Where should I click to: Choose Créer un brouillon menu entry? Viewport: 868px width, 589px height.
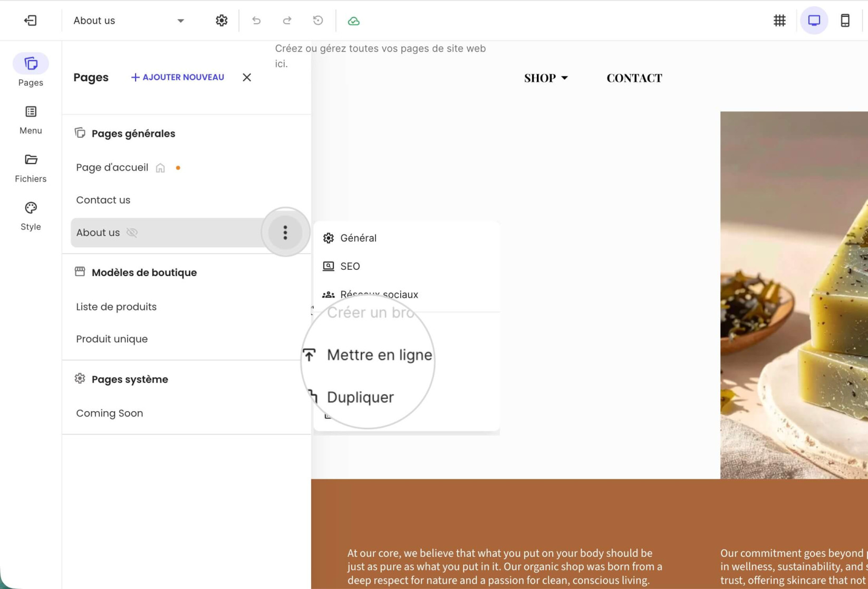371,312
